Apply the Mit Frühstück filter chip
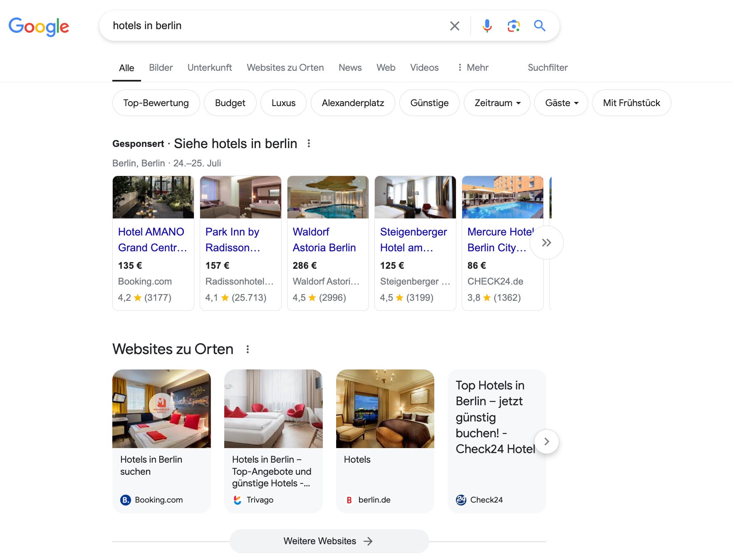 coord(631,103)
